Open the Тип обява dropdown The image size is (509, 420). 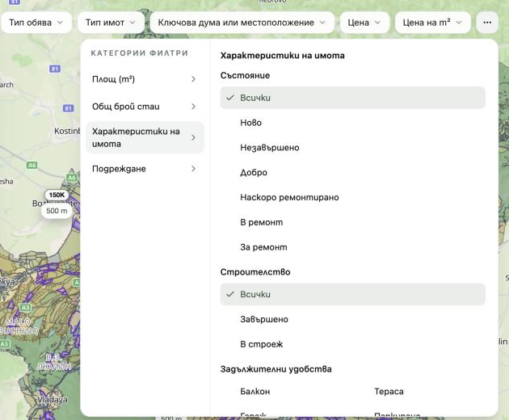(36, 23)
